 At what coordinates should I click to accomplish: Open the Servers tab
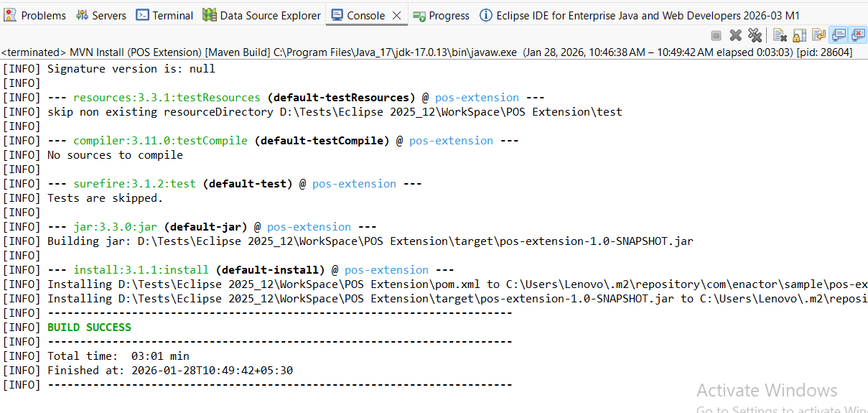click(x=101, y=15)
